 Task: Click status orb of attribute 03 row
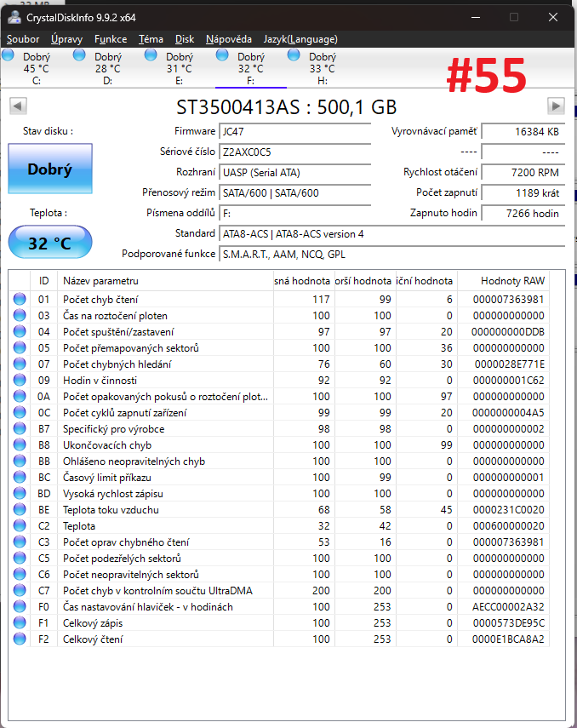(20, 315)
